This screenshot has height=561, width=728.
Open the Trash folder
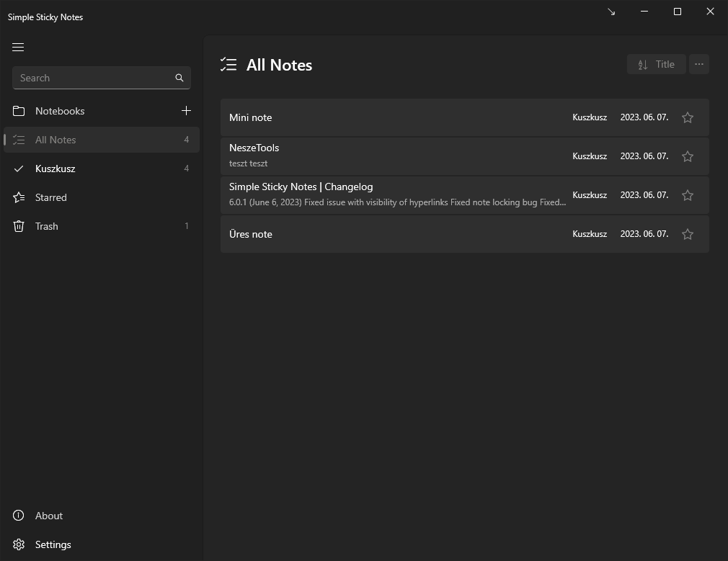click(101, 226)
